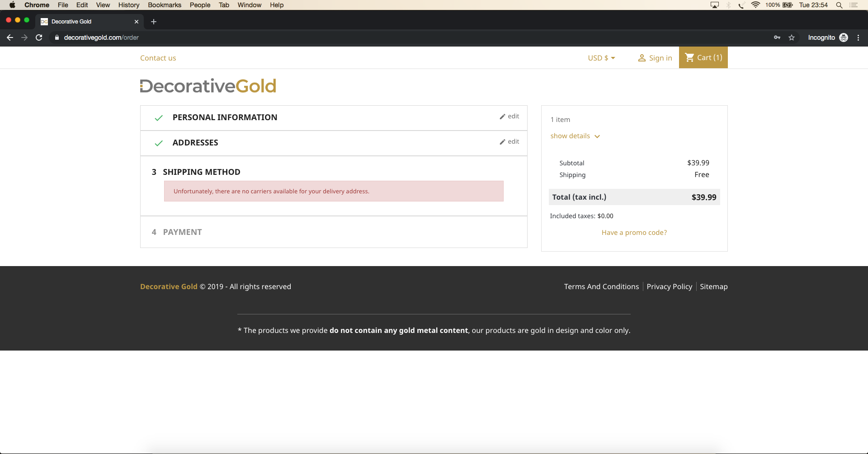Click the Bluetooth menu bar icon
The height and width of the screenshot is (454, 868).
pos(729,5)
